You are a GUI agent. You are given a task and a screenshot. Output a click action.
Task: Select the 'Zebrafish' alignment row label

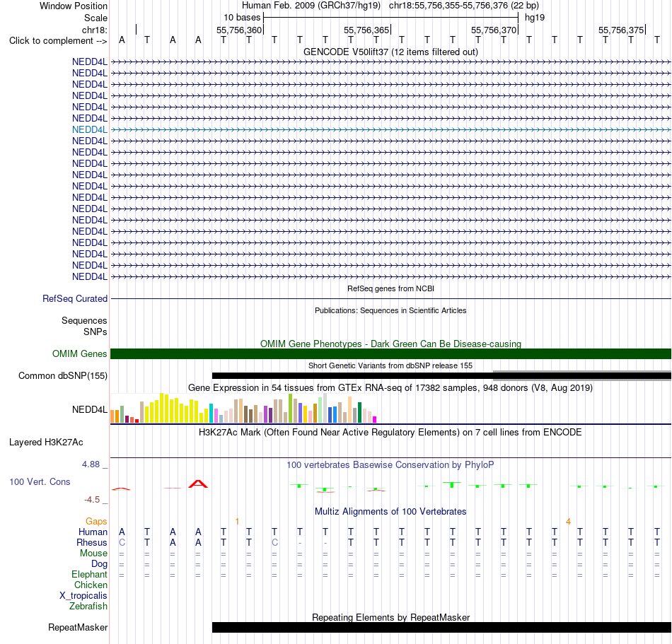pyautogui.click(x=88, y=606)
